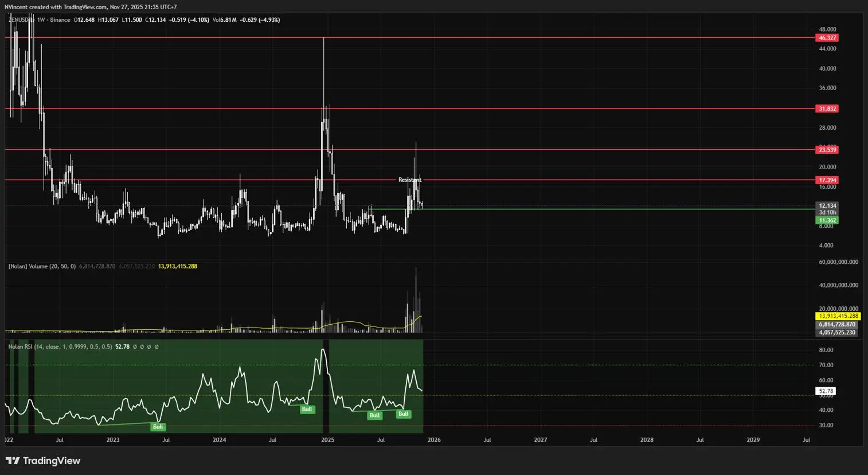
Task: Click the high value H13.067 in legend
Action: point(108,20)
